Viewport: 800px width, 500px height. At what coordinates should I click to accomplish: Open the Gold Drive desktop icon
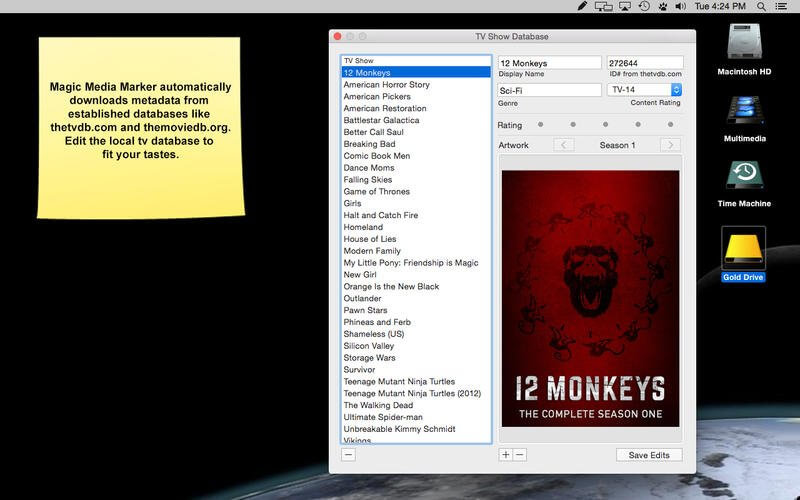(x=743, y=250)
